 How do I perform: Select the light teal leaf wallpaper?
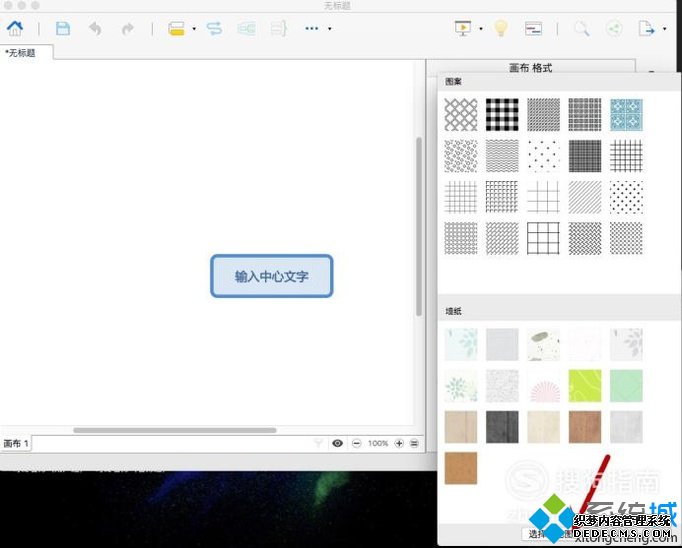461,344
